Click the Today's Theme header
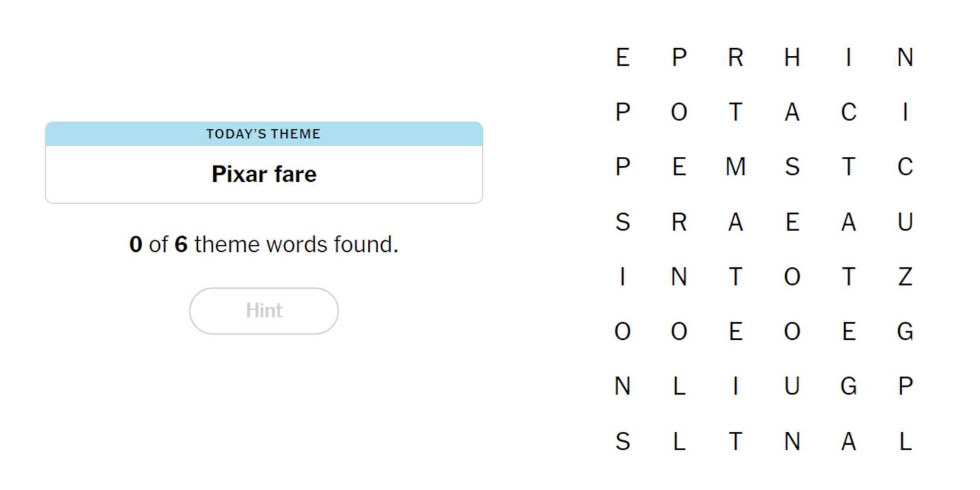The width and height of the screenshot is (980, 490). [x=264, y=134]
